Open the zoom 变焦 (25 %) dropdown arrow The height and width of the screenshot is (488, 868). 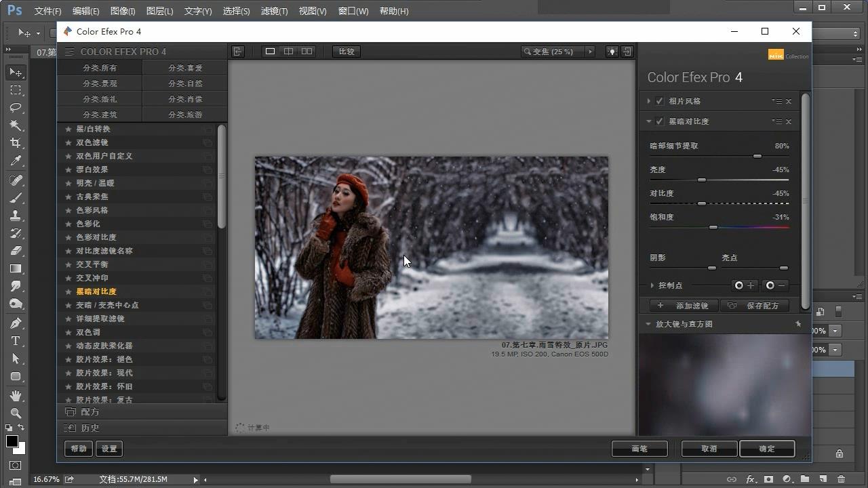coord(590,52)
